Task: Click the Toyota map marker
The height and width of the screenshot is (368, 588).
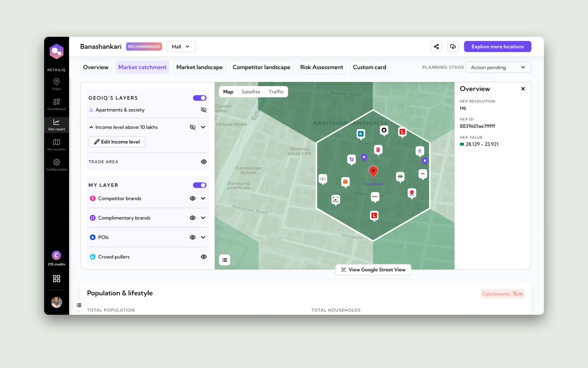Action: [x=323, y=179]
